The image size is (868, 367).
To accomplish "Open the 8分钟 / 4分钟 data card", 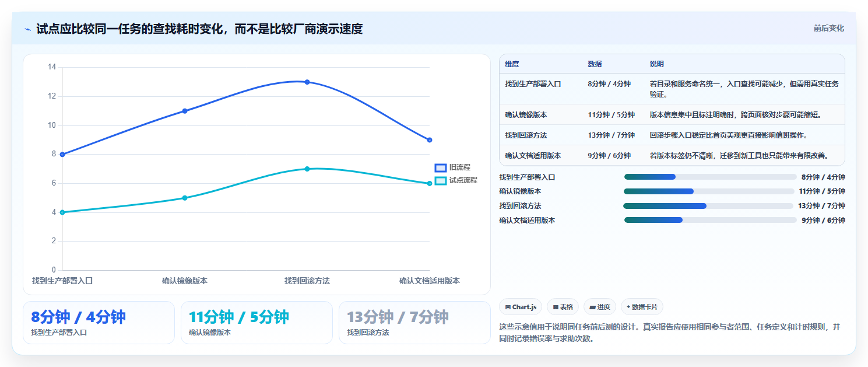I will [x=99, y=323].
